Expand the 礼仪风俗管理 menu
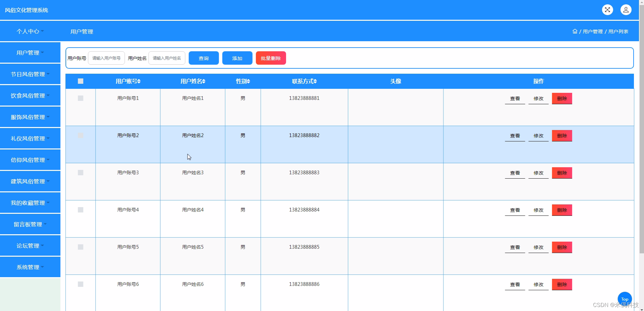 coord(30,138)
